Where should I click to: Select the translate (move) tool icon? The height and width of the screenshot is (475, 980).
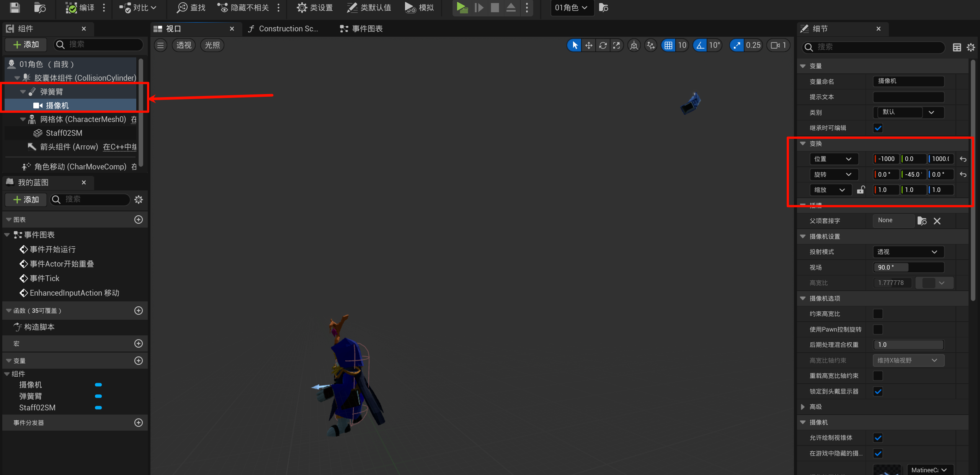tap(589, 46)
